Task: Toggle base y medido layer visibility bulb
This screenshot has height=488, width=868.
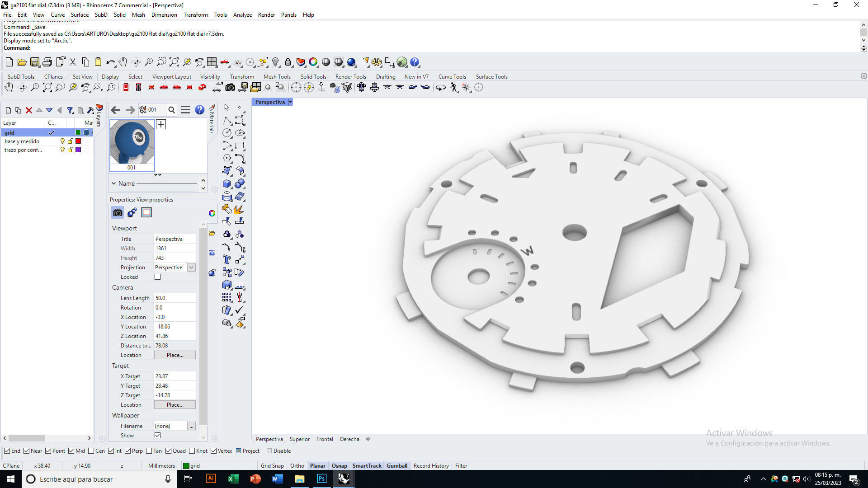Action: (62, 141)
